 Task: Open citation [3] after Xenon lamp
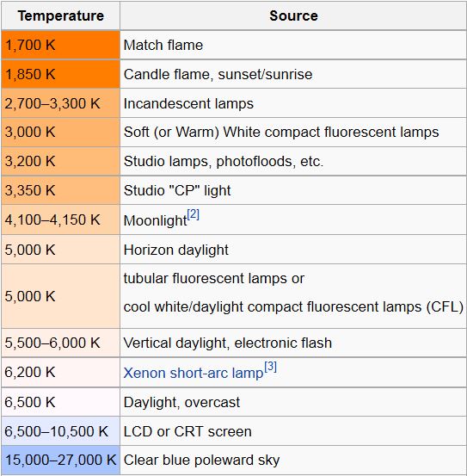(x=271, y=367)
